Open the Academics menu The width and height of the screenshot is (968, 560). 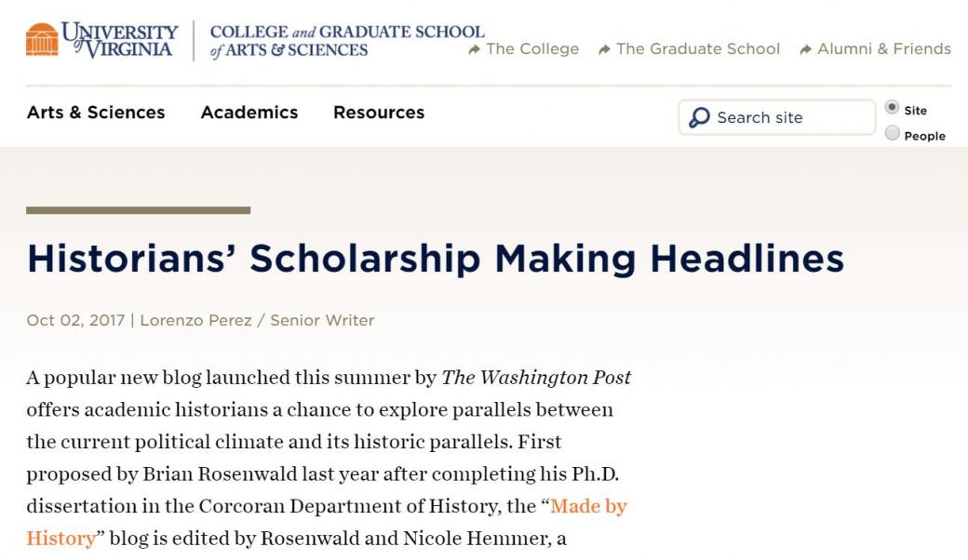tap(249, 113)
